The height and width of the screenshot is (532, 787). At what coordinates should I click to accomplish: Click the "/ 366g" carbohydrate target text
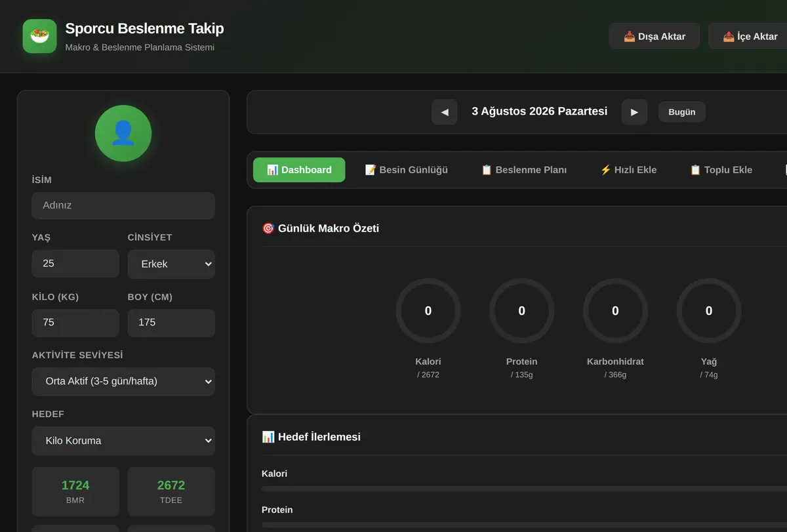pos(615,375)
